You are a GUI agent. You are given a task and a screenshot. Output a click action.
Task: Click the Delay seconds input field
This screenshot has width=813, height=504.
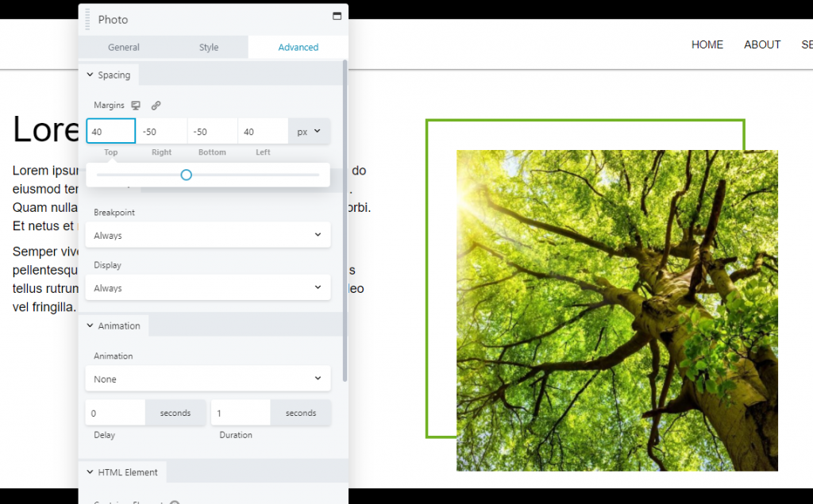point(115,414)
